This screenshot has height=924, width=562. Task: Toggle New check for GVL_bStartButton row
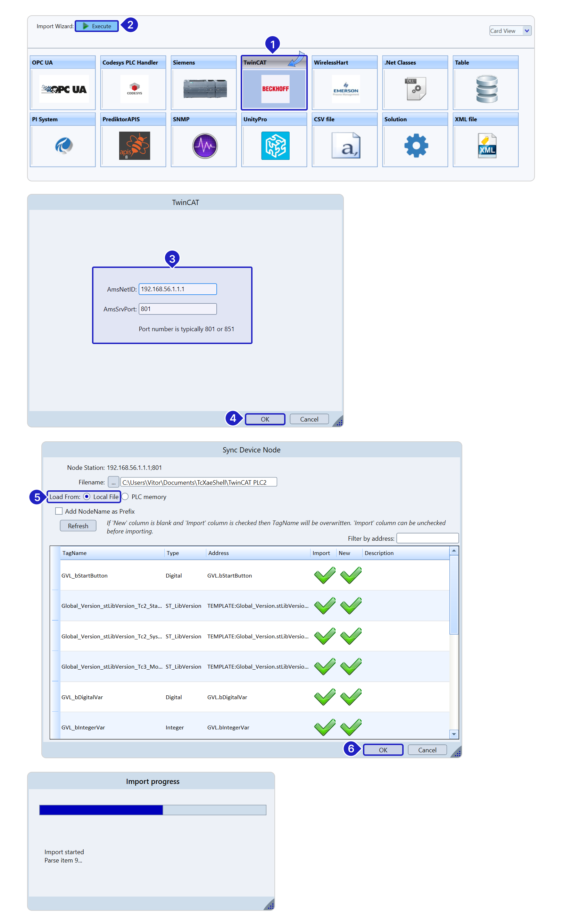pyautogui.click(x=351, y=575)
